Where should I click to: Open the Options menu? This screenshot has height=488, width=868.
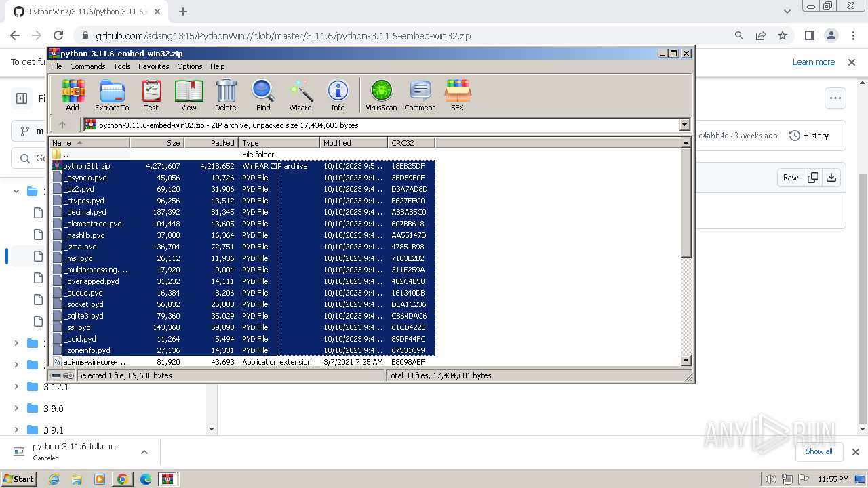point(190,66)
